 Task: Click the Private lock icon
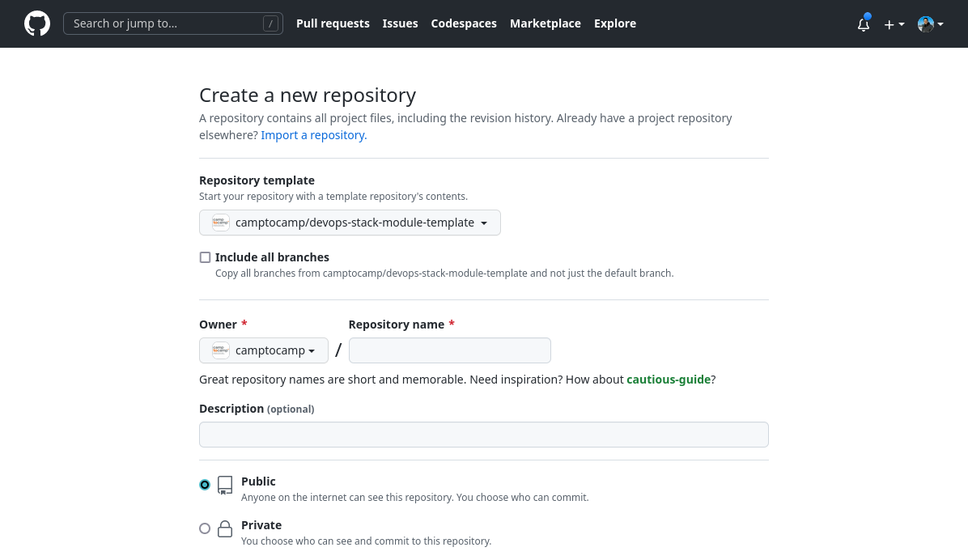tap(225, 528)
